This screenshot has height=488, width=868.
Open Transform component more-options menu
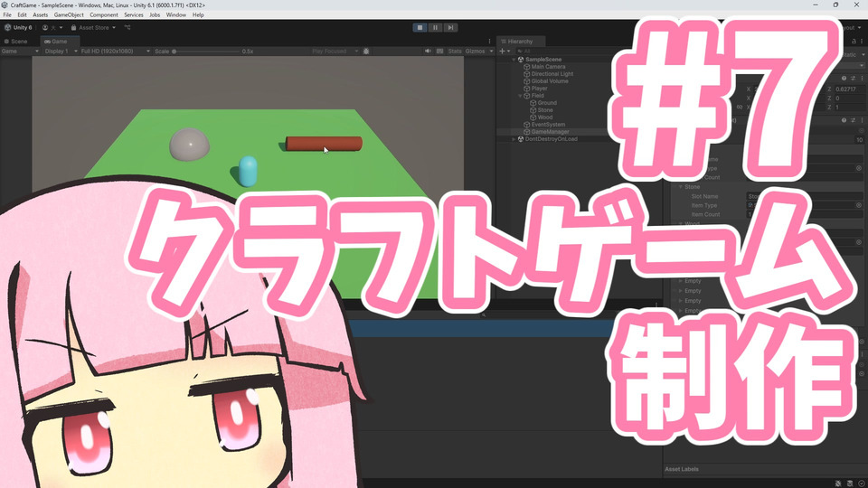click(862, 78)
